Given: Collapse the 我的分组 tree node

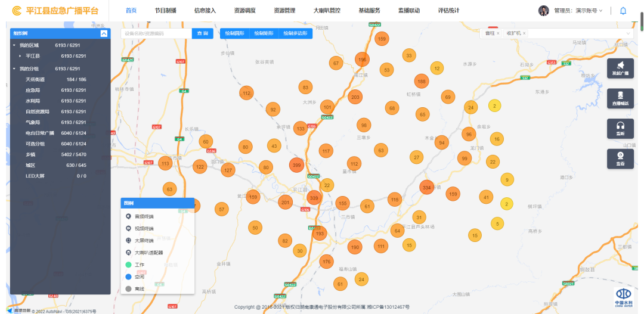Looking at the screenshot, I should (x=14, y=69).
